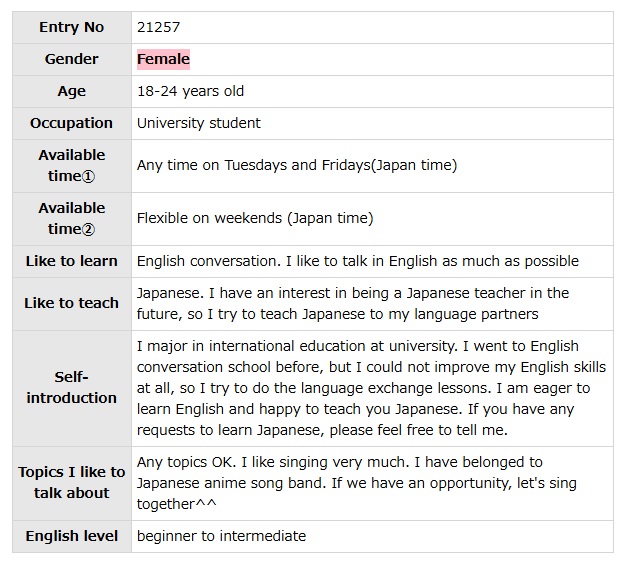Click the entry number 21257

click(158, 27)
